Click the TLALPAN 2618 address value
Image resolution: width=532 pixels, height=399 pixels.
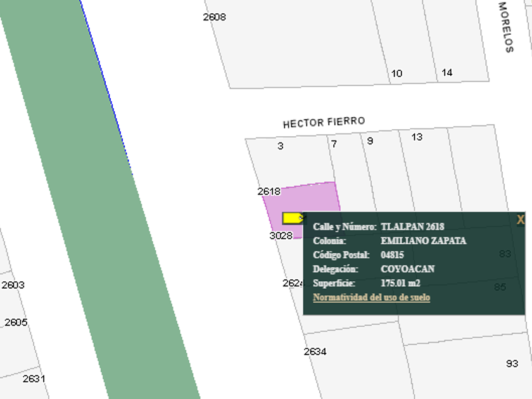point(412,227)
